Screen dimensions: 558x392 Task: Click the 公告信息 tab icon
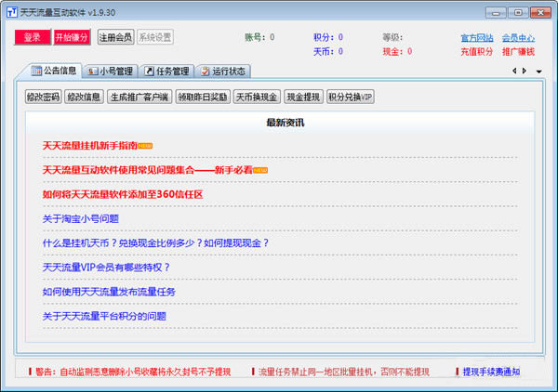point(36,71)
